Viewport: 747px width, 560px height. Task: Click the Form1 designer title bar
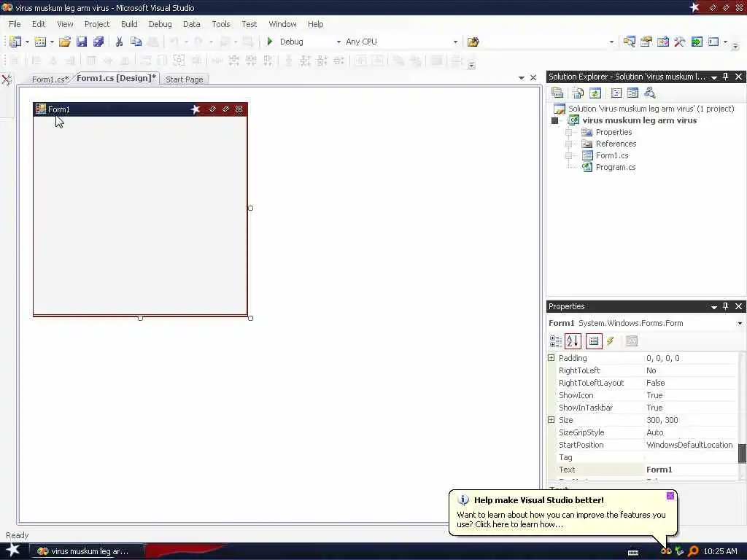click(140, 109)
